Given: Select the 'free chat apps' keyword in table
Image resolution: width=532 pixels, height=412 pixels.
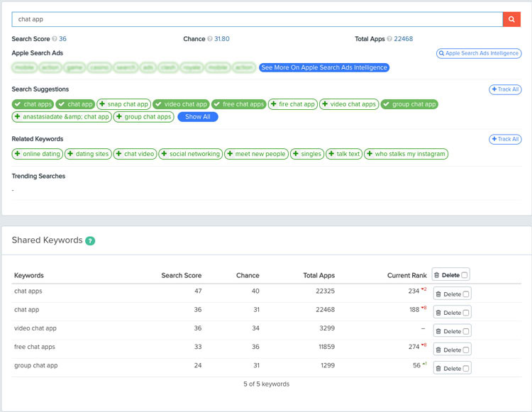Looking at the screenshot, I should (35, 347).
